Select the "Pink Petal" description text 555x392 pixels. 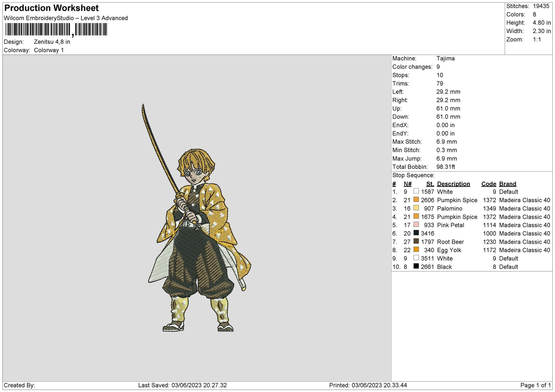451,225
